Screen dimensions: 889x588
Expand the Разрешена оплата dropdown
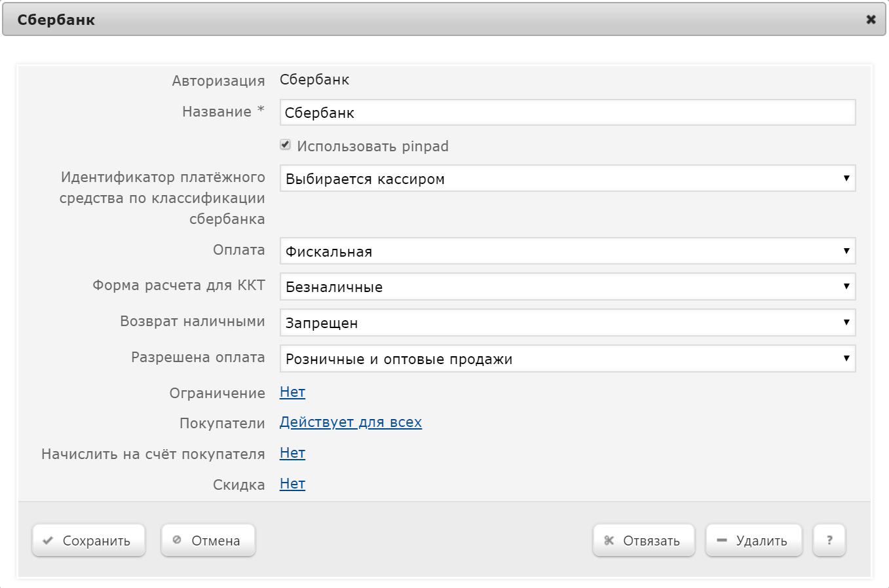(567, 359)
